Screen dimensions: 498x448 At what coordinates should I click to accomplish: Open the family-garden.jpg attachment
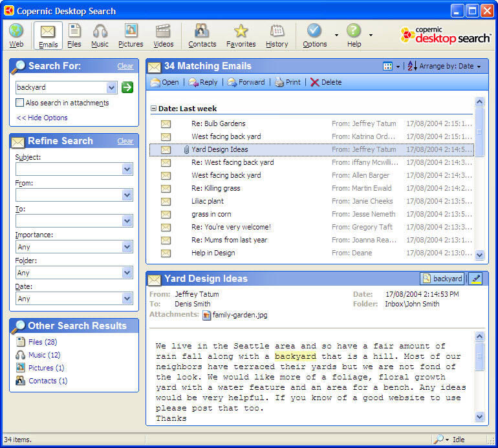coord(235,315)
